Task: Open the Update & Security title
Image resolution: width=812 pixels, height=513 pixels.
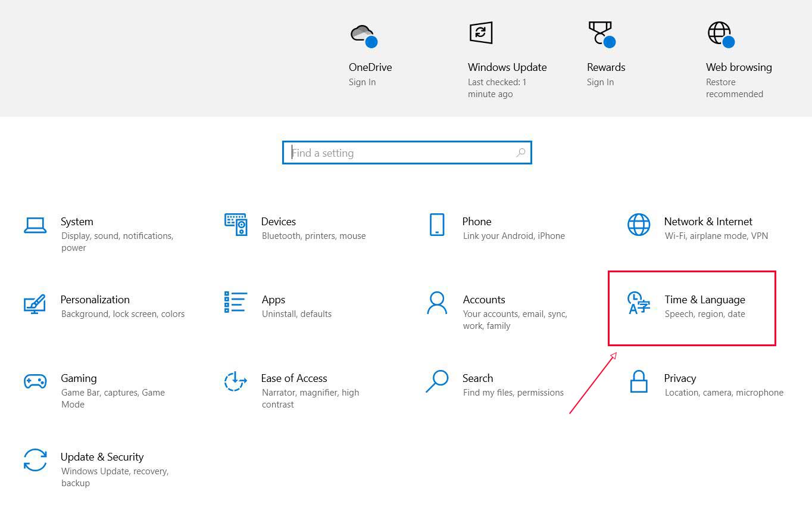Action: 102,457
